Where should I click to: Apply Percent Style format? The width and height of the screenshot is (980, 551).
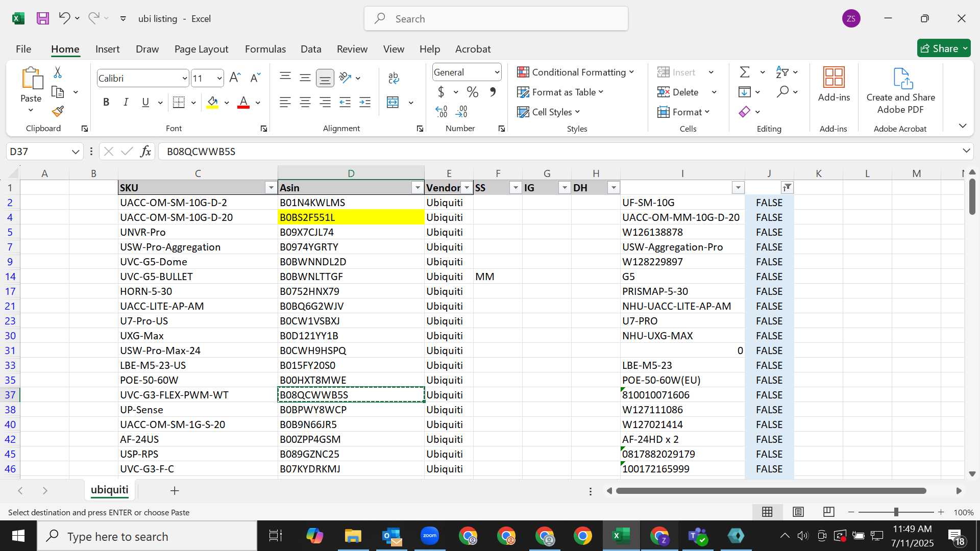(x=473, y=92)
